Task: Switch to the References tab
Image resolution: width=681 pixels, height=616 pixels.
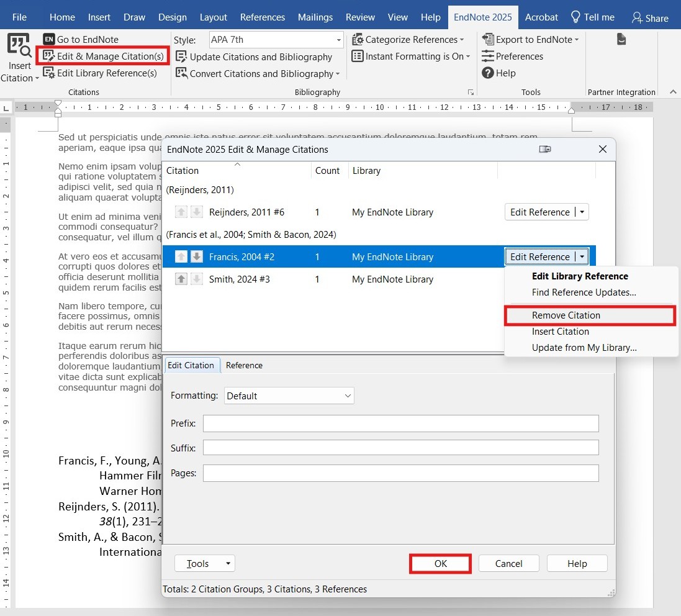Action: coord(263,17)
